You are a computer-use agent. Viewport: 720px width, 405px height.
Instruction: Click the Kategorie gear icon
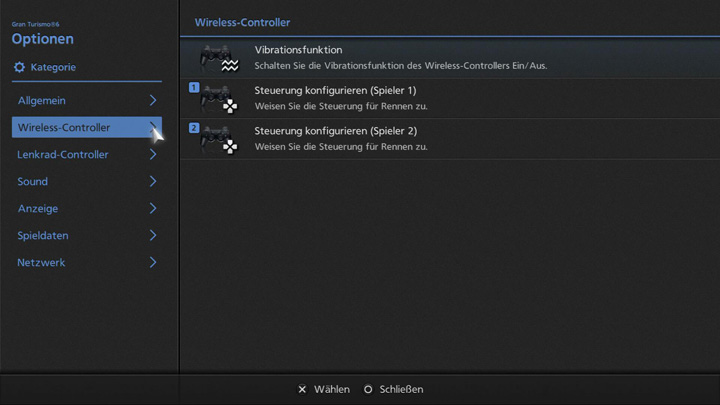(x=19, y=67)
